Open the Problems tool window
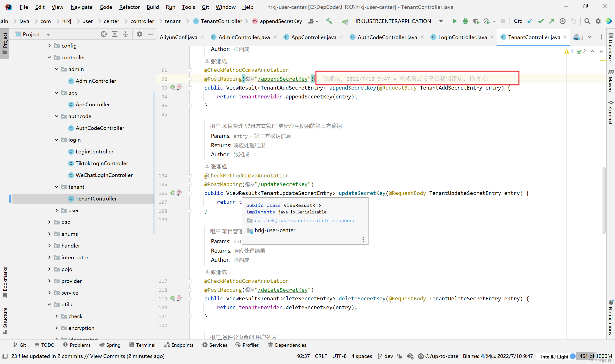The image size is (615, 364). [x=77, y=345]
